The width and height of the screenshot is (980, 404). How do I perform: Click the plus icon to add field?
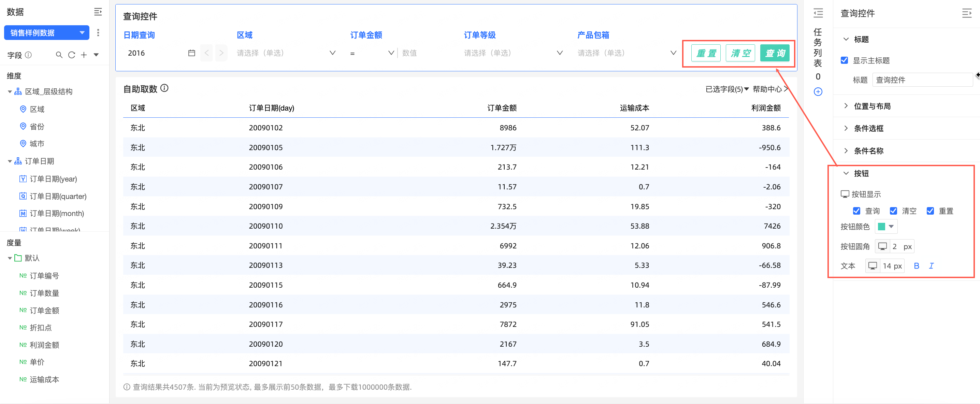pyautogui.click(x=84, y=55)
